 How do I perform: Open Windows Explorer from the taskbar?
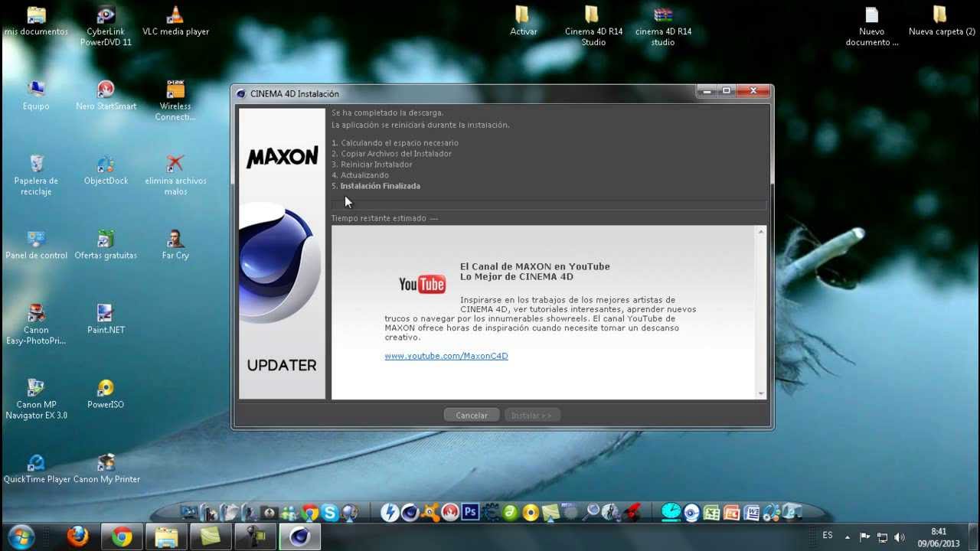(166, 536)
